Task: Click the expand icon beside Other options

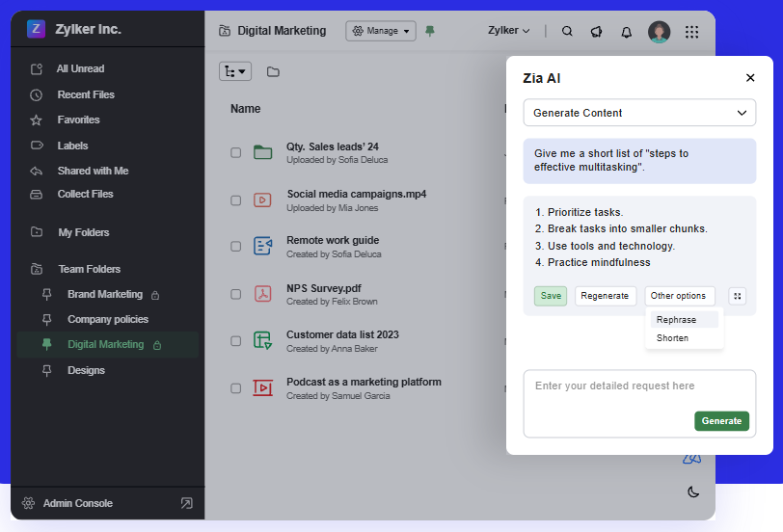Action: (x=737, y=296)
